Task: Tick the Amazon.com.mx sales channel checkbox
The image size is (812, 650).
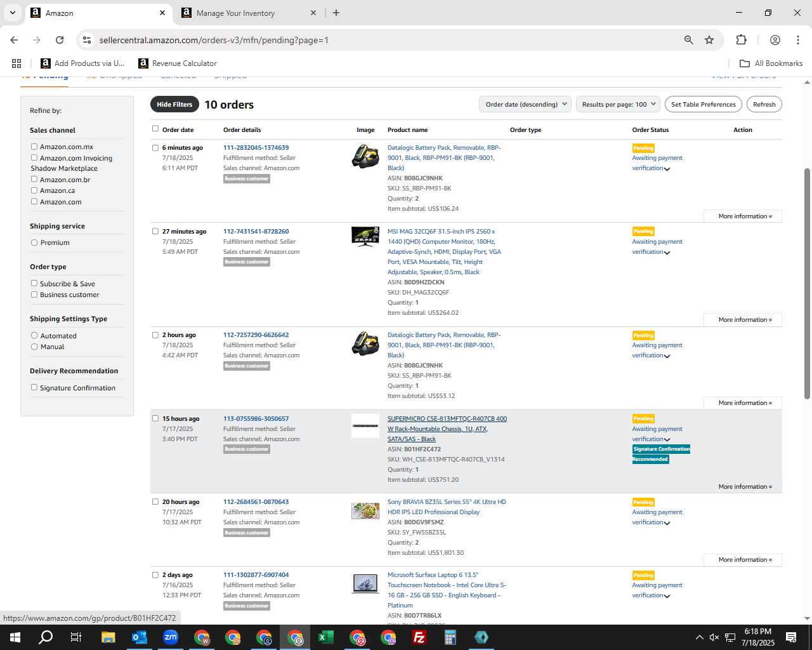Action: [x=34, y=147]
